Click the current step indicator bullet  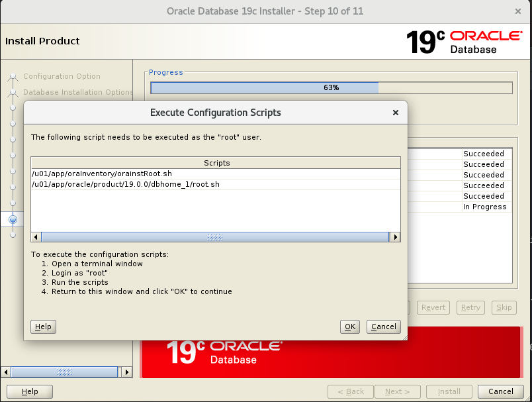click(13, 220)
